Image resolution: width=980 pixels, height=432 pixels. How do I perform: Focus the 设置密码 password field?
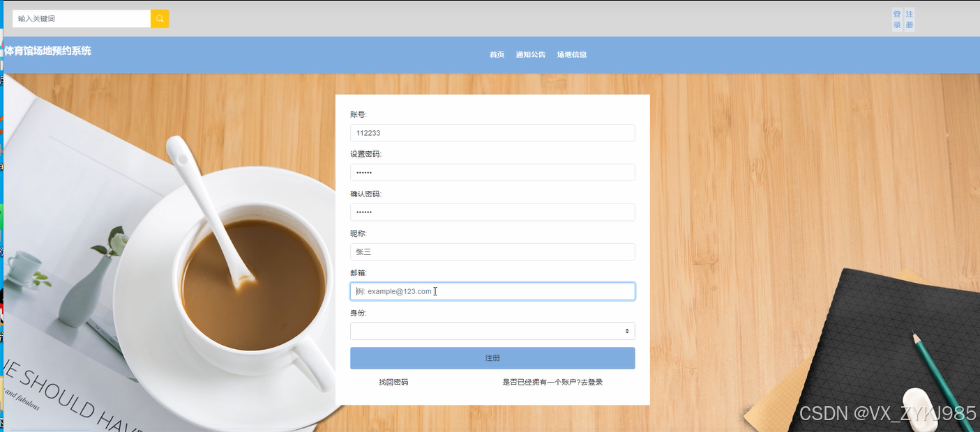(x=492, y=173)
